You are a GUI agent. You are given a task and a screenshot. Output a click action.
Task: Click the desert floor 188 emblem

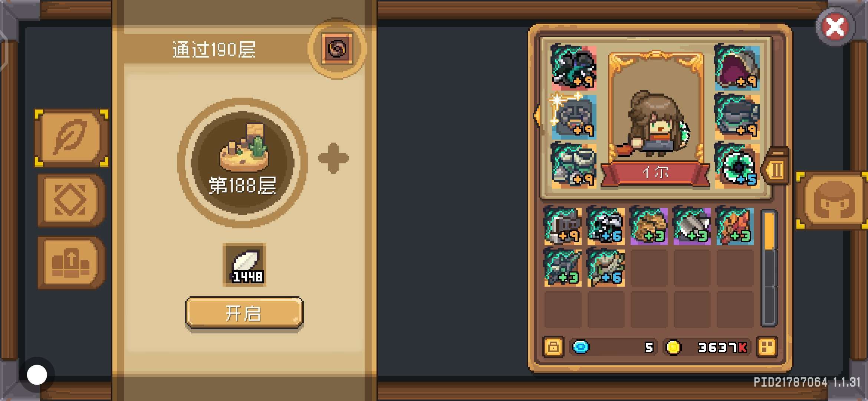[243, 163]
